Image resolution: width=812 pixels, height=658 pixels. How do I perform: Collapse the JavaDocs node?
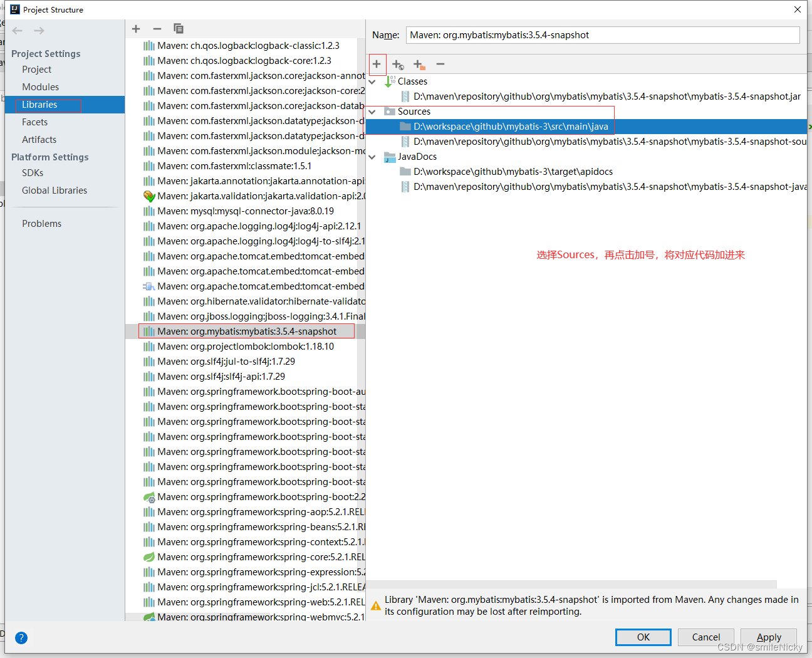373,157
